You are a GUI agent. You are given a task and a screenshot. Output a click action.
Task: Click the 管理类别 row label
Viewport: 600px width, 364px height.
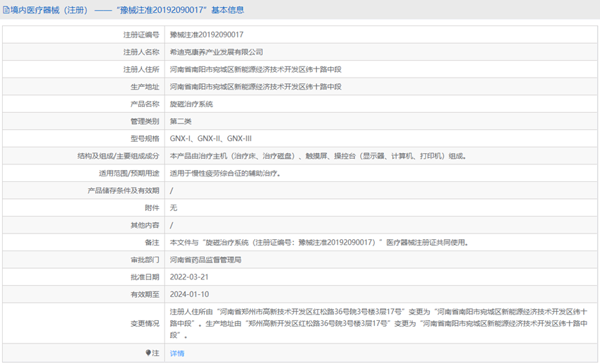(x=145, y=121)
